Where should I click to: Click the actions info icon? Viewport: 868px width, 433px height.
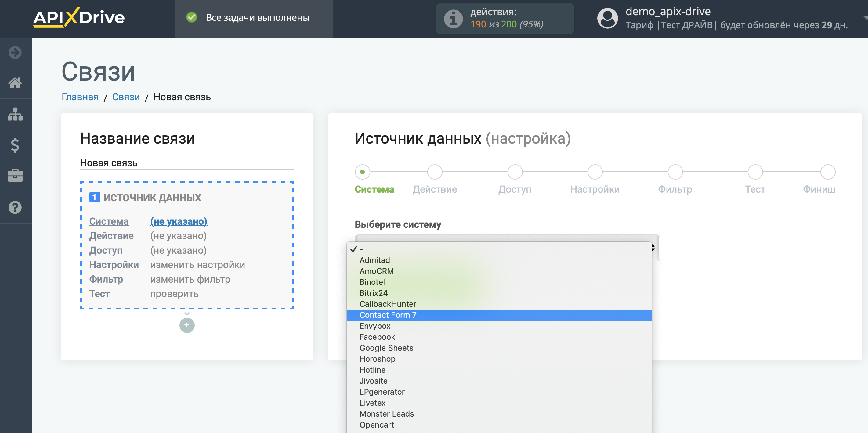453,19
